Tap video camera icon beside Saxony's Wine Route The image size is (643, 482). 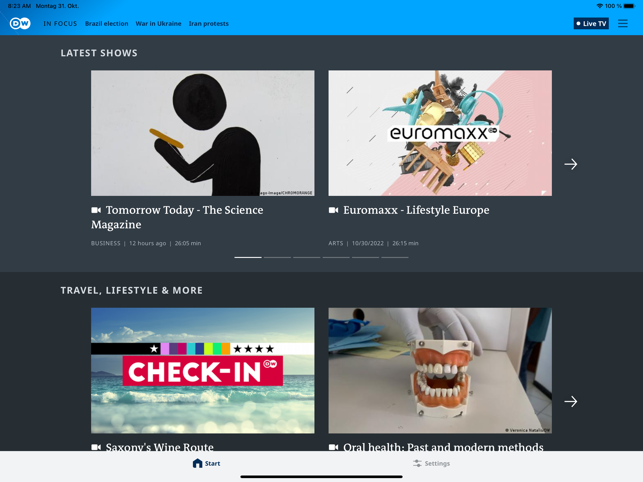coord(96,447)
